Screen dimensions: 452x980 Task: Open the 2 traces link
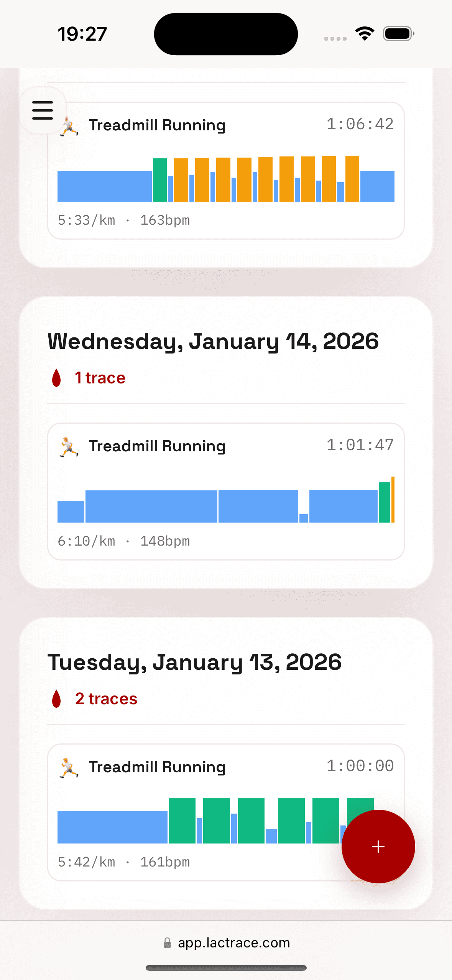[x=106, y=699]
